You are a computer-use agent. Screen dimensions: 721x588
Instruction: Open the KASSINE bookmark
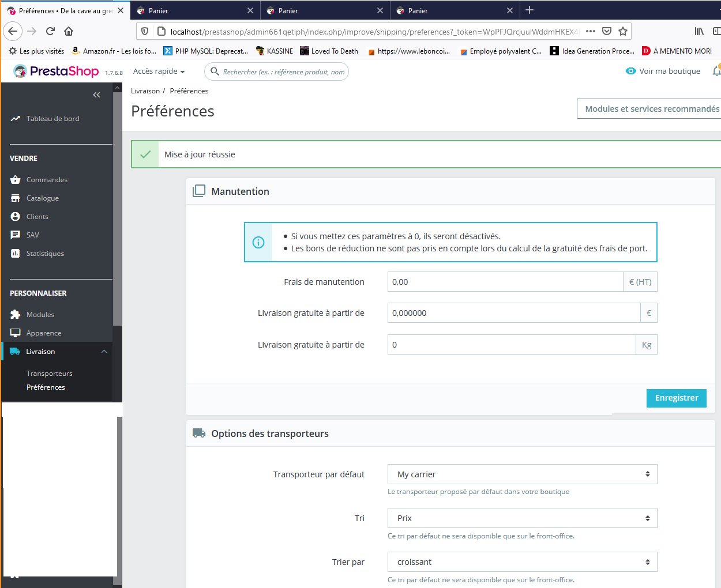(275, 51)
